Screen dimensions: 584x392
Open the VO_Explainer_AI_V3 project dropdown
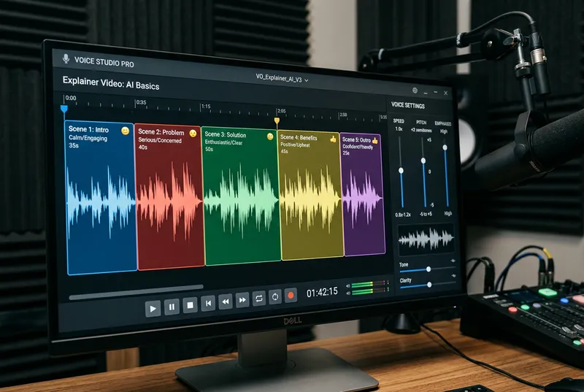[281, 79]
